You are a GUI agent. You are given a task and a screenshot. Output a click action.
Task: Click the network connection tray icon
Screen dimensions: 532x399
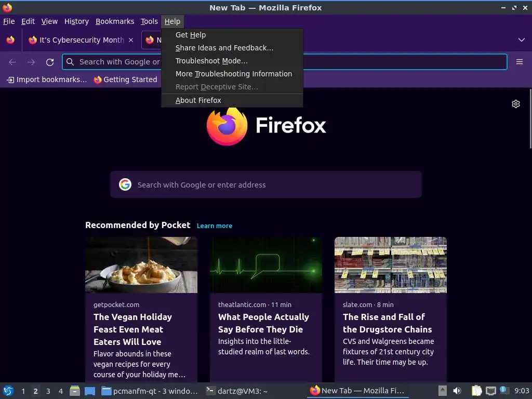tap(490, 391)
